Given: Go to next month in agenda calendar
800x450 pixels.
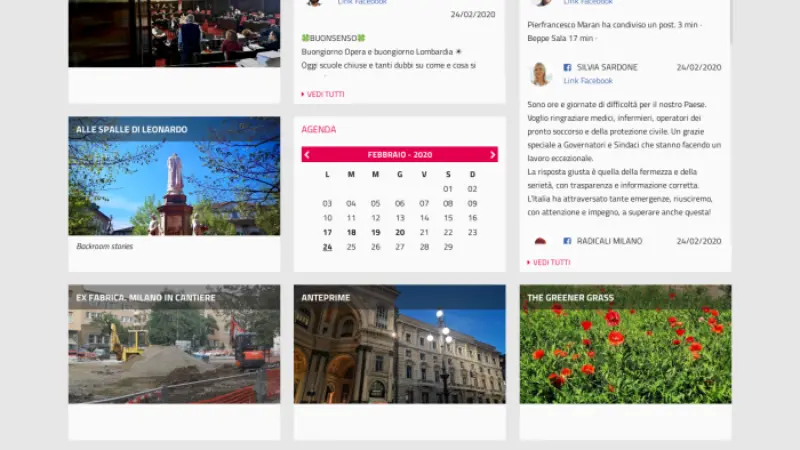Looking at the screenshot, I should 492,155.
